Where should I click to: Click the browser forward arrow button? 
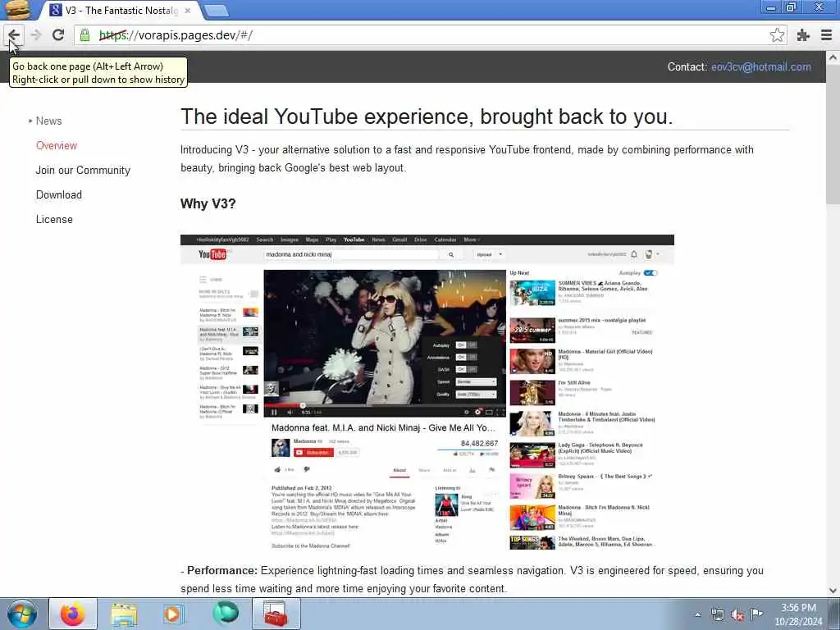36,35
